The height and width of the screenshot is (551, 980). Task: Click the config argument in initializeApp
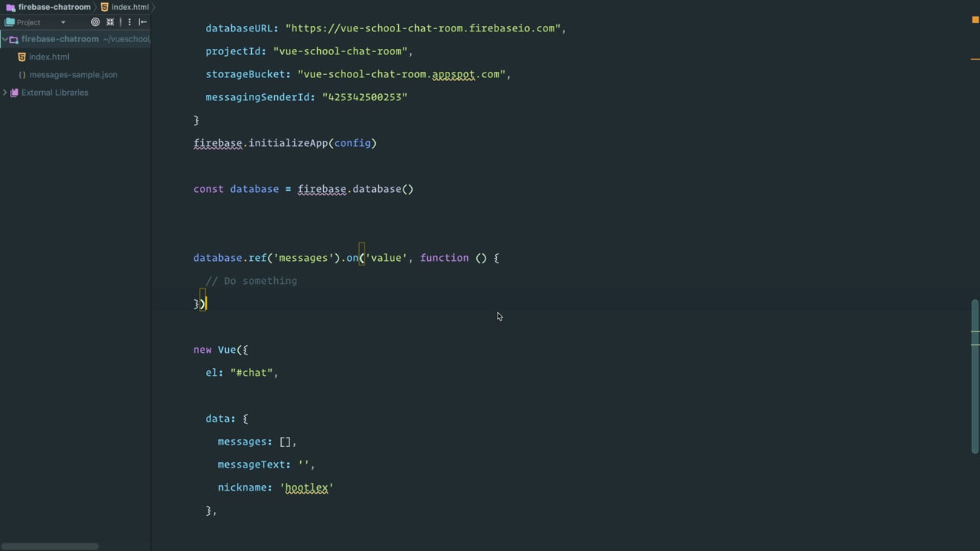click(x=352, y=143)
